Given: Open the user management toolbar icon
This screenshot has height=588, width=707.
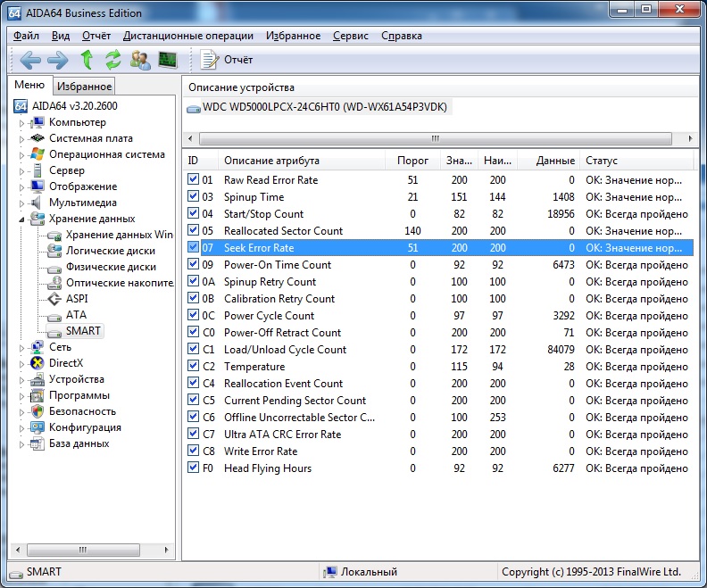Looking at the screenshot, I should 140,60.
